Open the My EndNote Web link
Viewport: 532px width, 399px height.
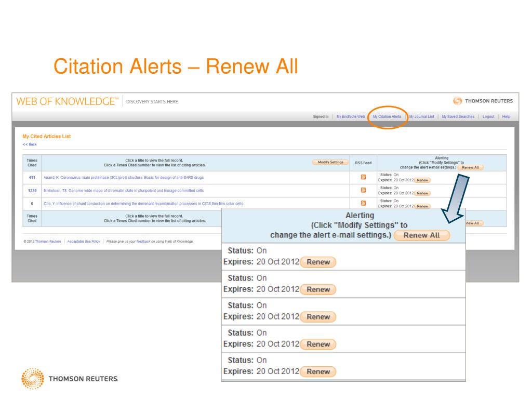(351, 117)
